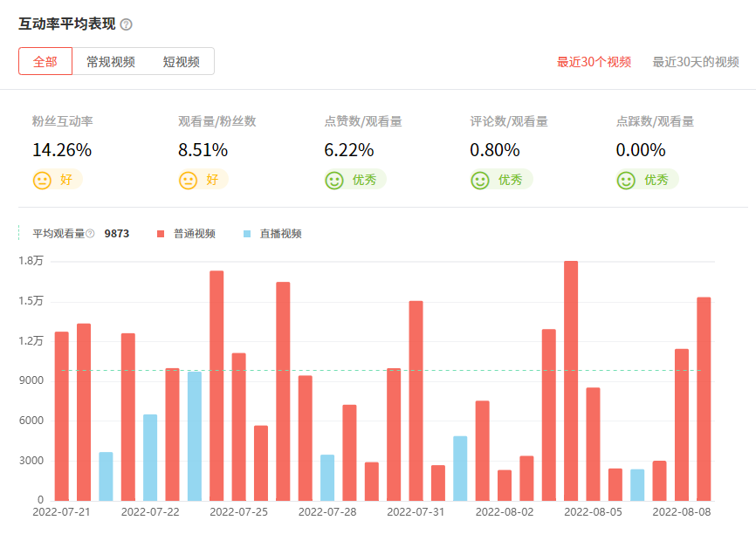Select 最近30个视频 filter
The height and width of the screenshot is (534, 756).
[x=594, y=62]
